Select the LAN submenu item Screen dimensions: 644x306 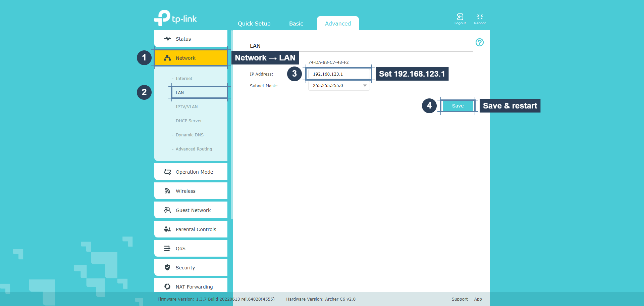[180, 93]
